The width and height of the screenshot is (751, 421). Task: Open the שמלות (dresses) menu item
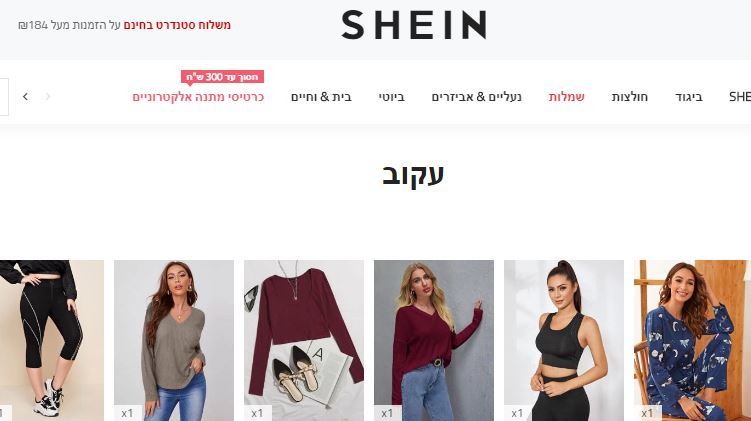[x=567, y=97]
